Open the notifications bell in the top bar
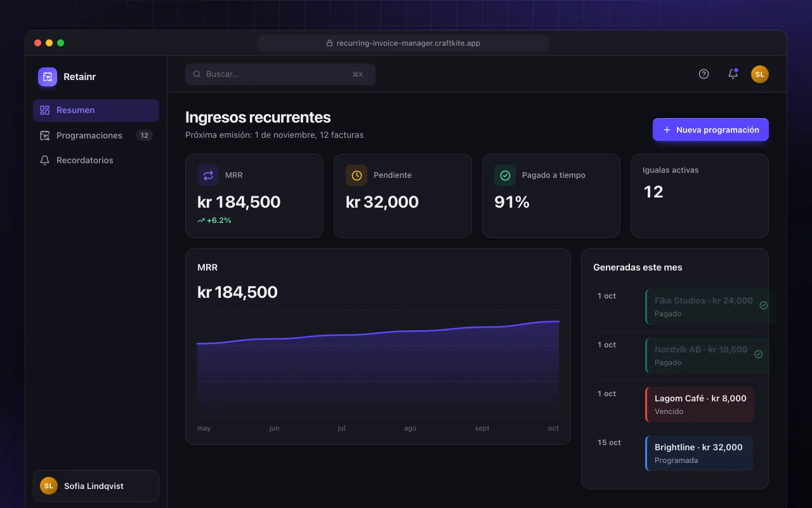This screenshot has height=508, width=812. (733, 74)
